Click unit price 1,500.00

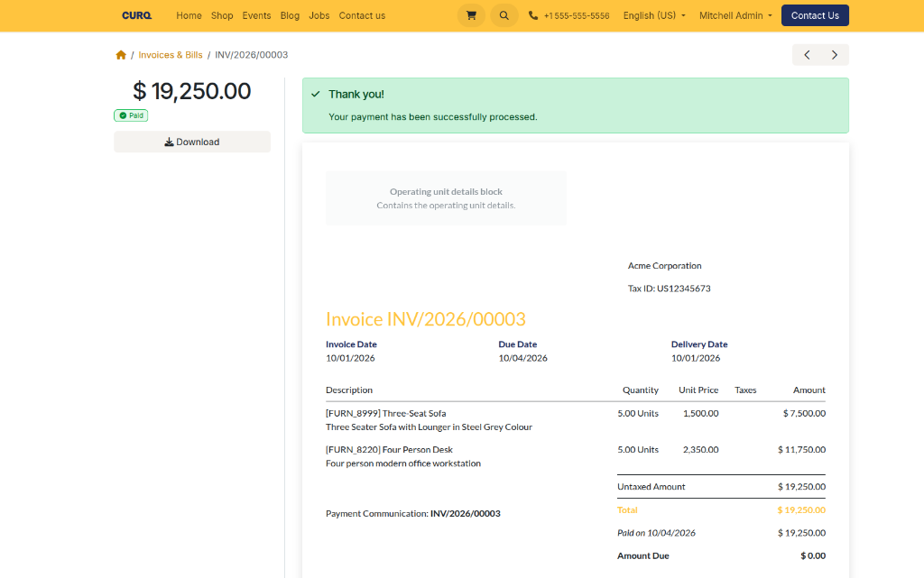point(700,413)
